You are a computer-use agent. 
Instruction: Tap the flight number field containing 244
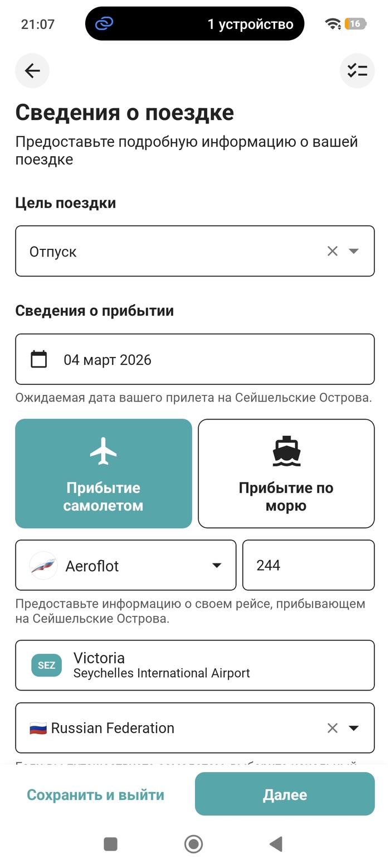308,565
